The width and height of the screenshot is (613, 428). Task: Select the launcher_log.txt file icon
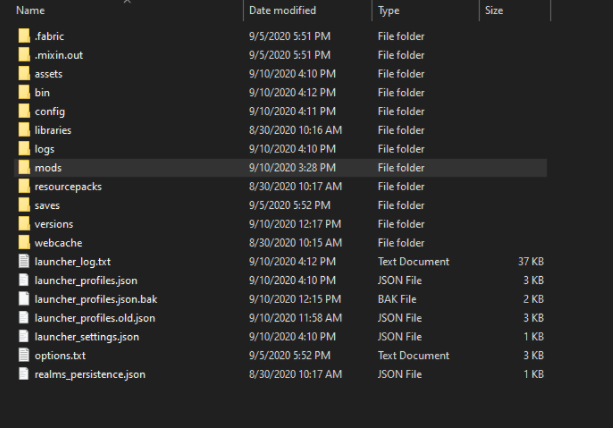[x=24, y=261]
